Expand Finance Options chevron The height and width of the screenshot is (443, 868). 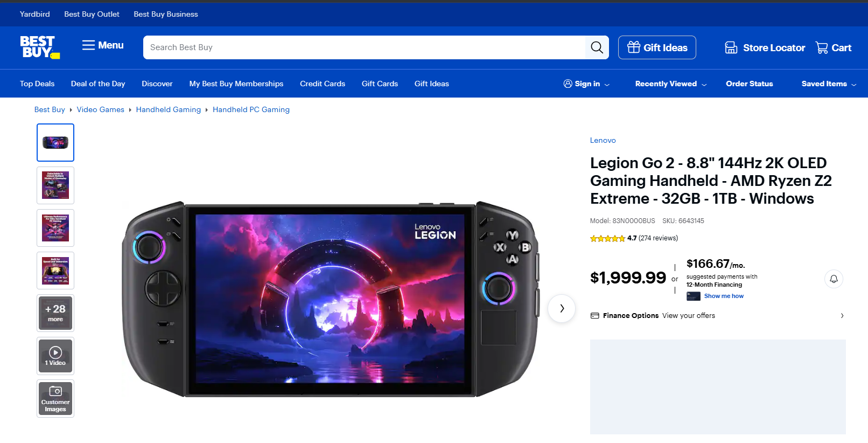(x=842, y=316)
